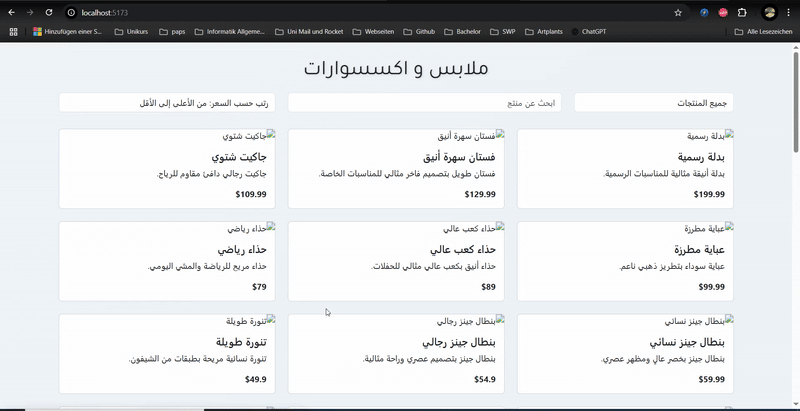The height and width of the screenshot is (411, 800).
Task: Reload the page with the refresh icon
Action: [x=50, y=12]
